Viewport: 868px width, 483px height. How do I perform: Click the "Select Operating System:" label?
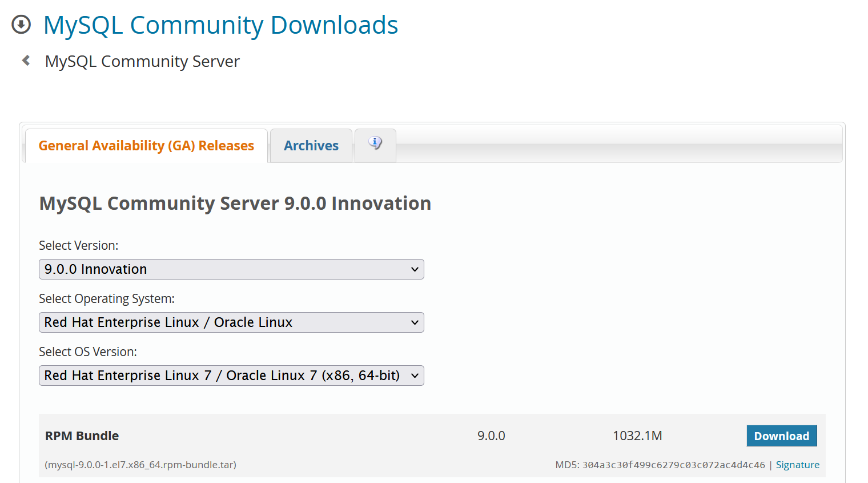pyautogui.click(x=107, y=298)
